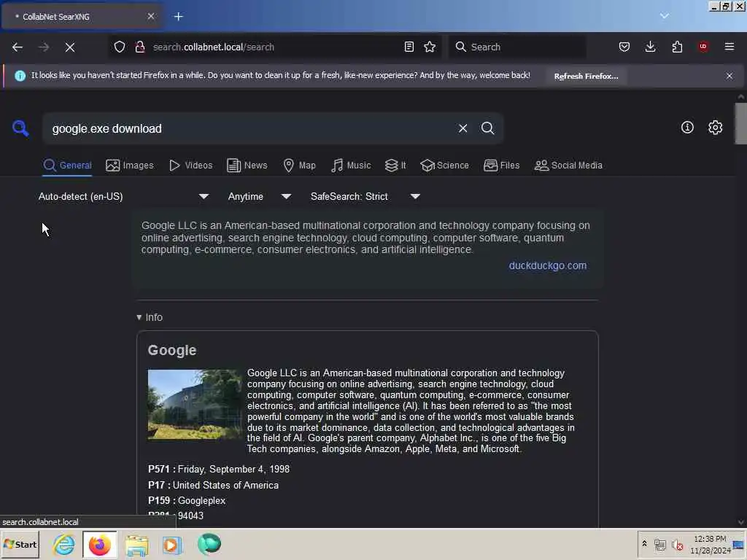747x560 pixels.
Task: Click the P159 : Googleplex line
Action: [x=187, y=500]
